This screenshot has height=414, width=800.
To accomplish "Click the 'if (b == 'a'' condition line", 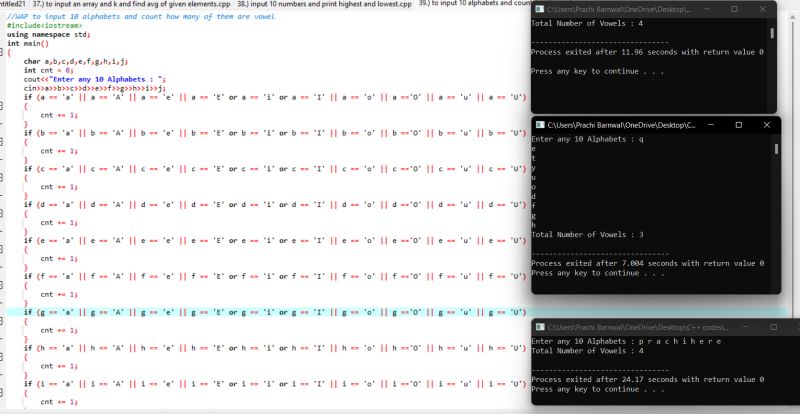I will click(275, 133).
